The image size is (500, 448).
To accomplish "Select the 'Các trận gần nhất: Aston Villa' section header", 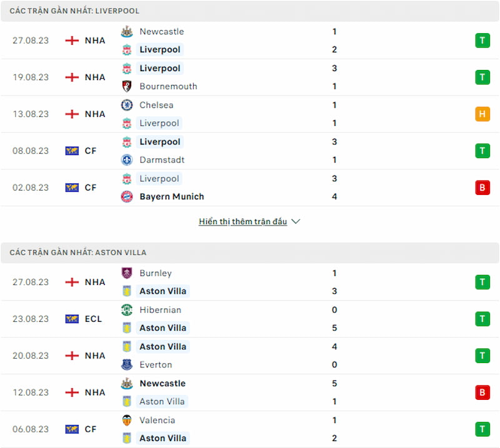I will 249,252.
